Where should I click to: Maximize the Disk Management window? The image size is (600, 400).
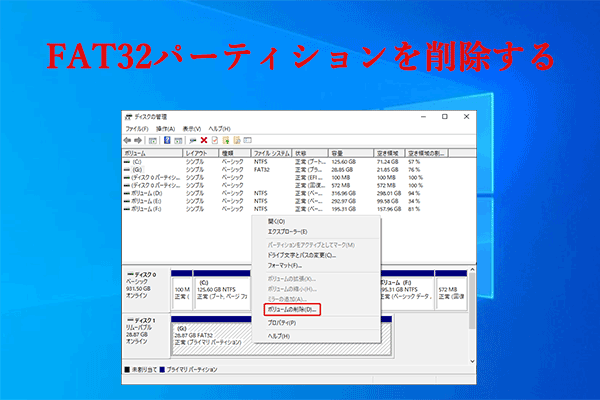pyautogui.click(x=445, y=117)
